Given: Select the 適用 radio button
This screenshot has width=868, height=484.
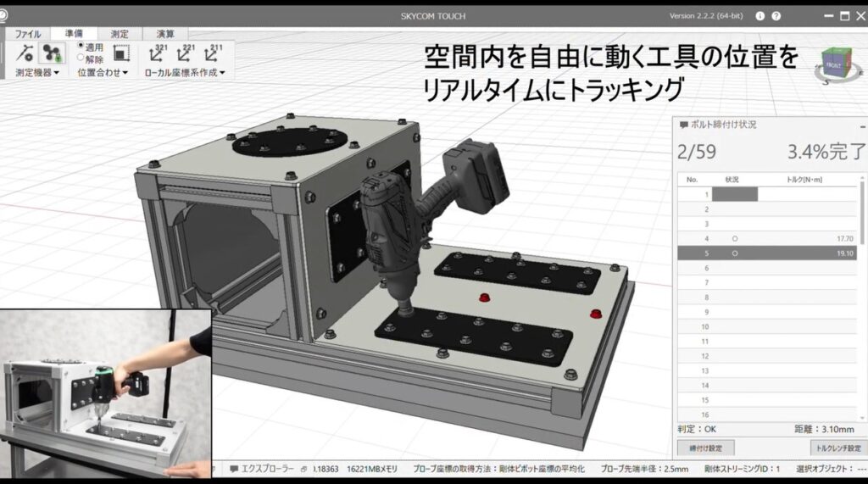Looking at the screenshot, I should coord(81,46).
